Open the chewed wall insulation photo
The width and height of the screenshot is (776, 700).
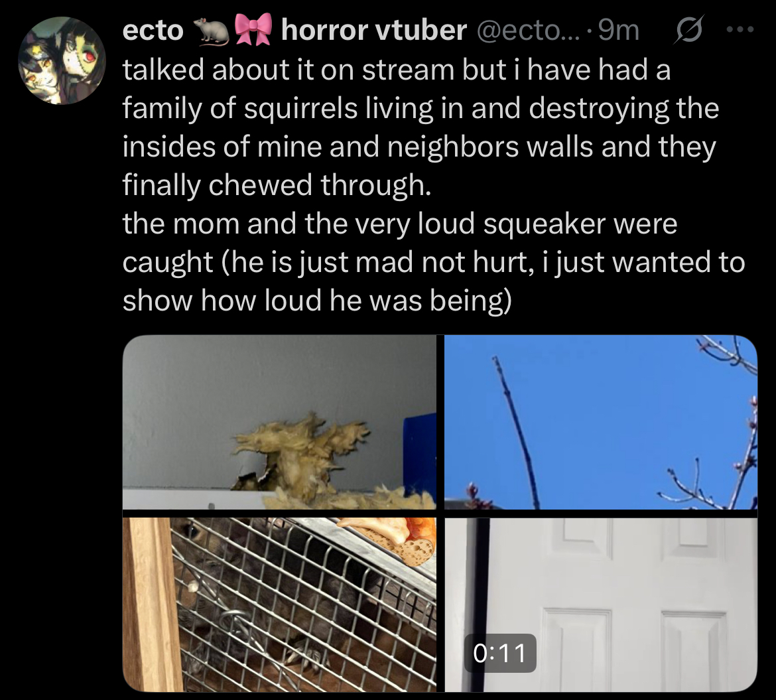pyautogui.click(x=279, y=422)
